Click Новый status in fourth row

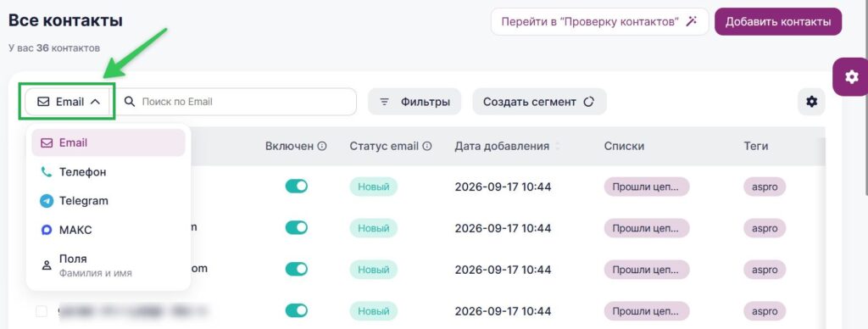click(373, 311)
